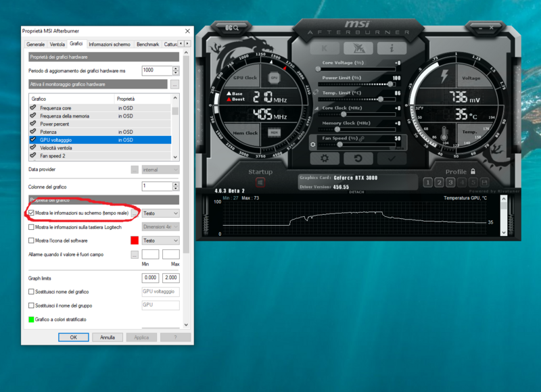Click the OC Scanner icon in Afterburner

(232, 28)
